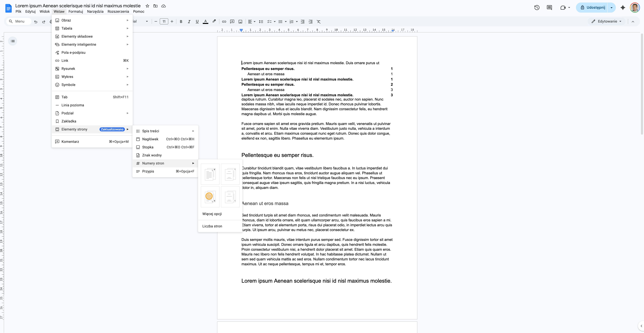The image size is (644, 333).
Task: Click the Zakładka bookmark item
Action: 92,121
